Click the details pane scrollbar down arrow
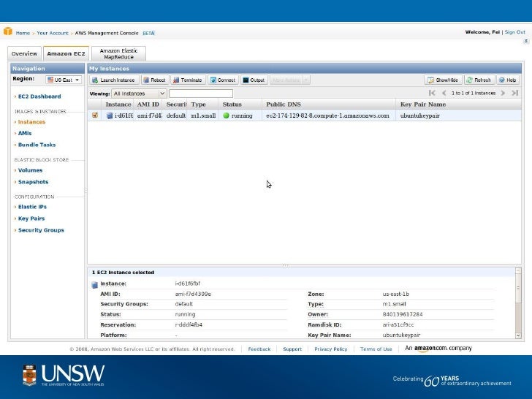 click(x=518, y=335)
